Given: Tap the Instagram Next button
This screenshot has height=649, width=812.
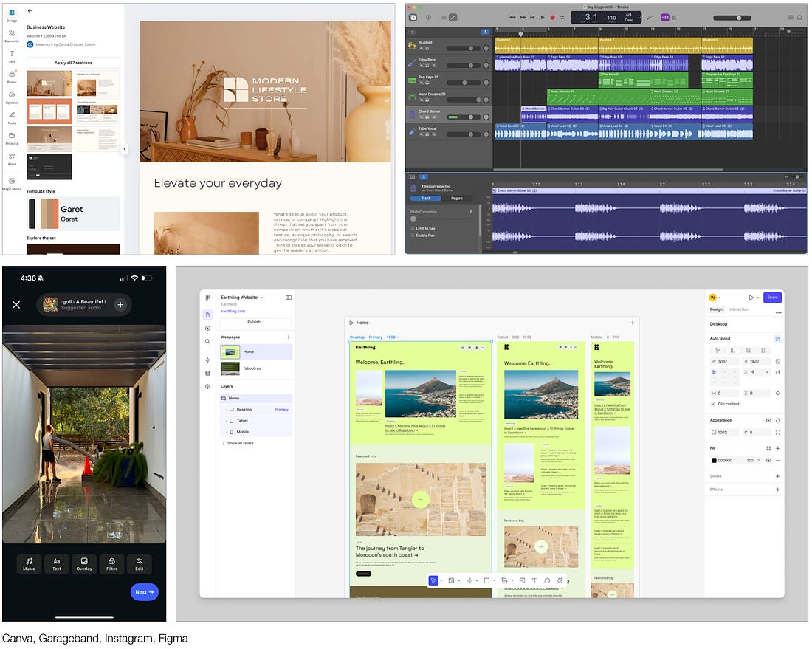Looking at the screenshot, I should (144, 592).
